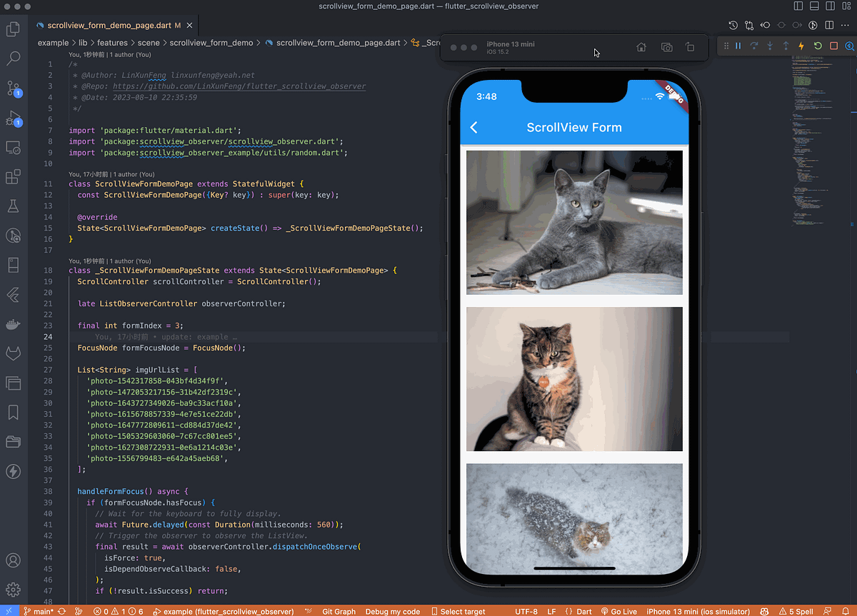Open the Flutter widget inspector magnifier icon
857x616 pixels.
(849, 46)
